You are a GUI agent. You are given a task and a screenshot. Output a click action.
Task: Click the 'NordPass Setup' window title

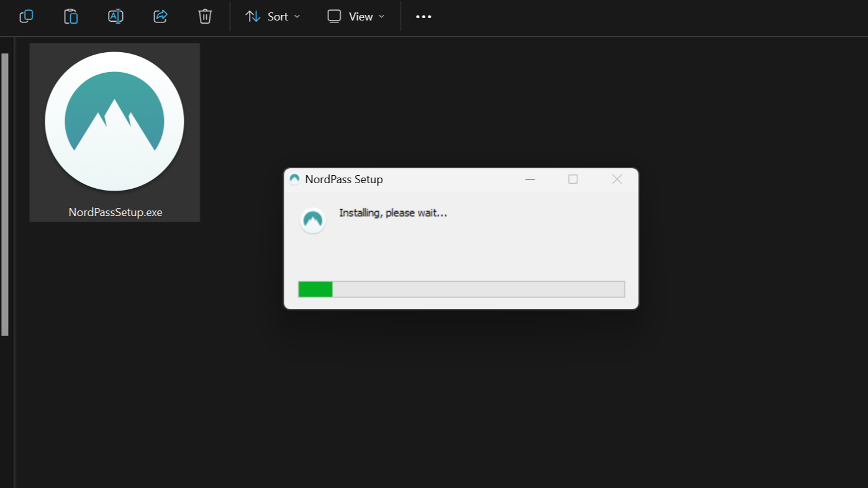[x=344, y=179]
